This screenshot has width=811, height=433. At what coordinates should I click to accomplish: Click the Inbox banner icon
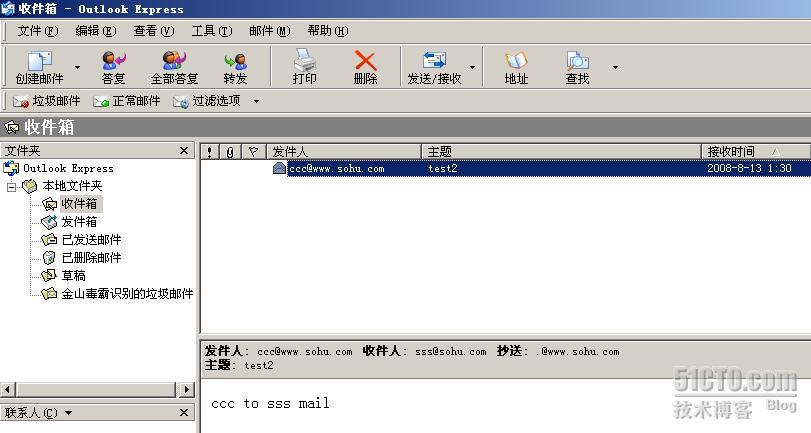point(11,127)
